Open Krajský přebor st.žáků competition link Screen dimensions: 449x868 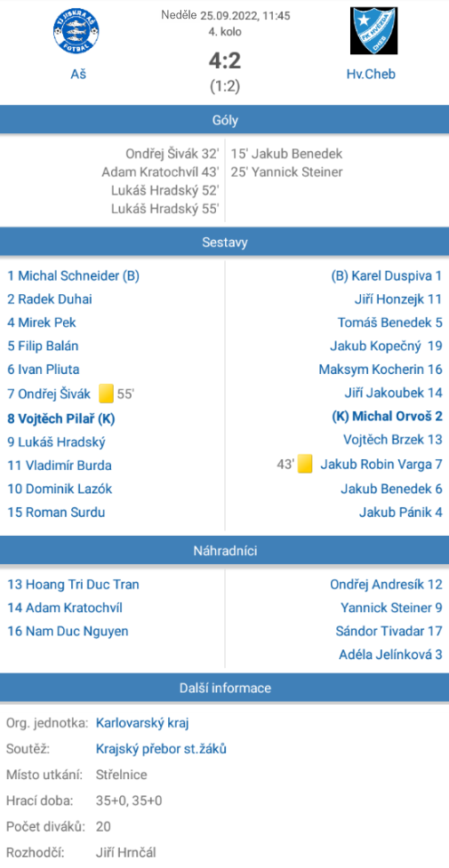click(161, 749)
